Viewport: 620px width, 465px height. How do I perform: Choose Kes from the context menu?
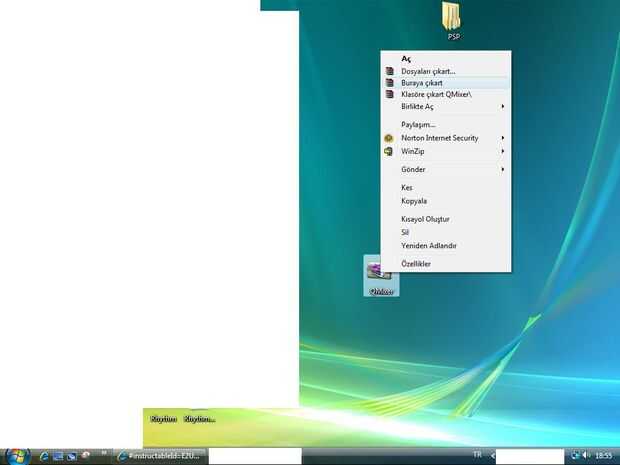(x=446, y=187)
